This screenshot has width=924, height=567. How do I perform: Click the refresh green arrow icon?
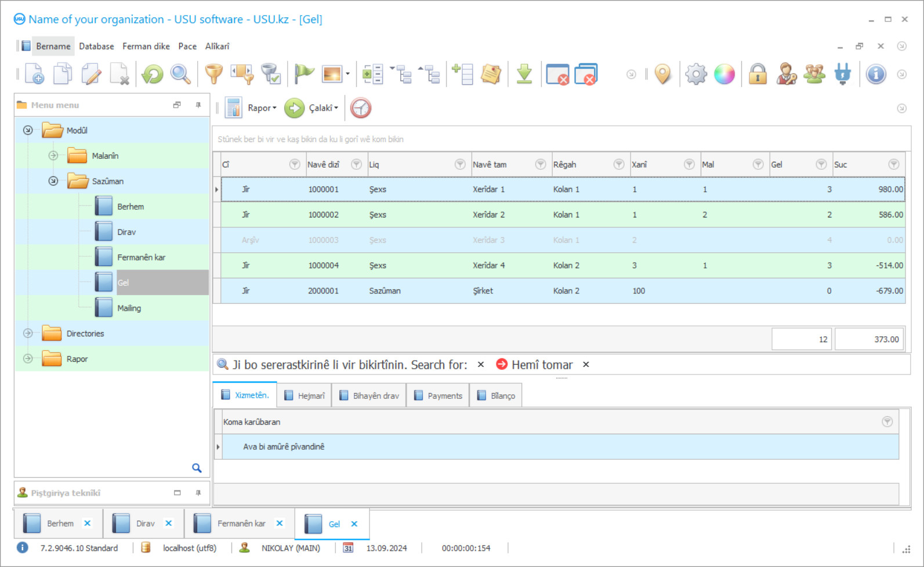(153, 74)
